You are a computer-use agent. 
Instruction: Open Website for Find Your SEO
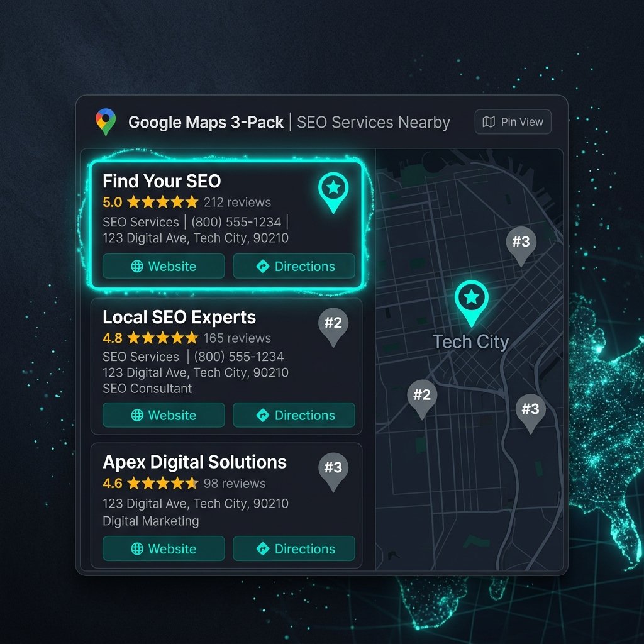164,266
